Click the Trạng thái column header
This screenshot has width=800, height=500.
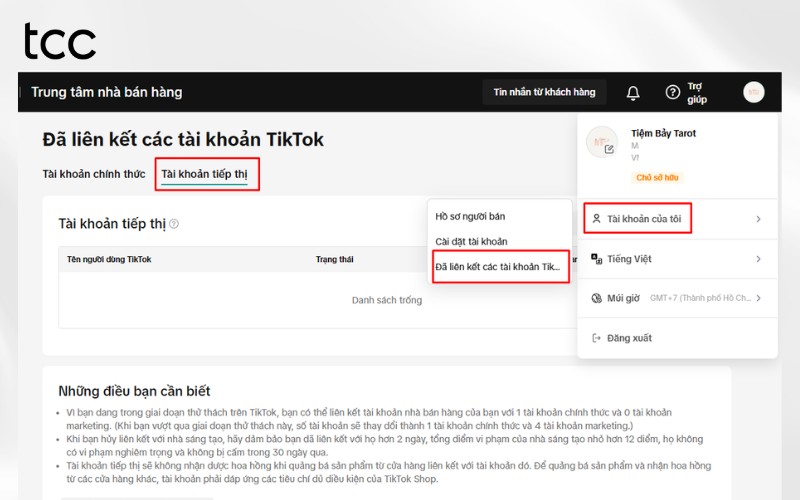click(335, 259)
